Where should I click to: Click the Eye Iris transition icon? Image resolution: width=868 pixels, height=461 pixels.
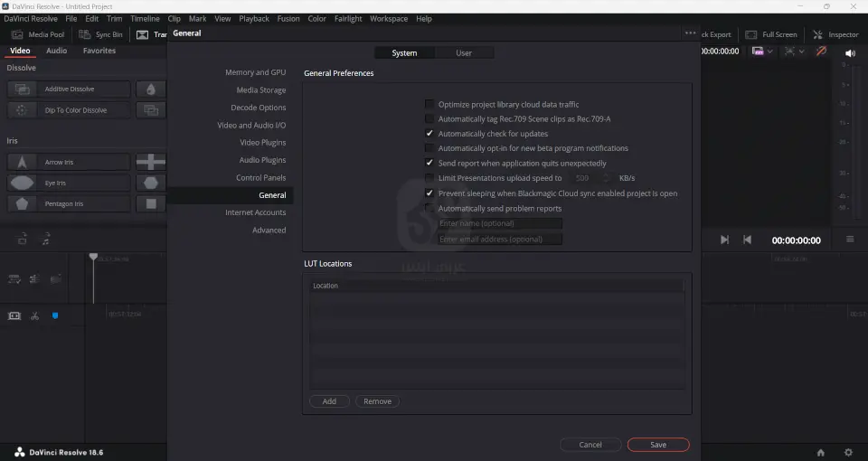[22, 183]
